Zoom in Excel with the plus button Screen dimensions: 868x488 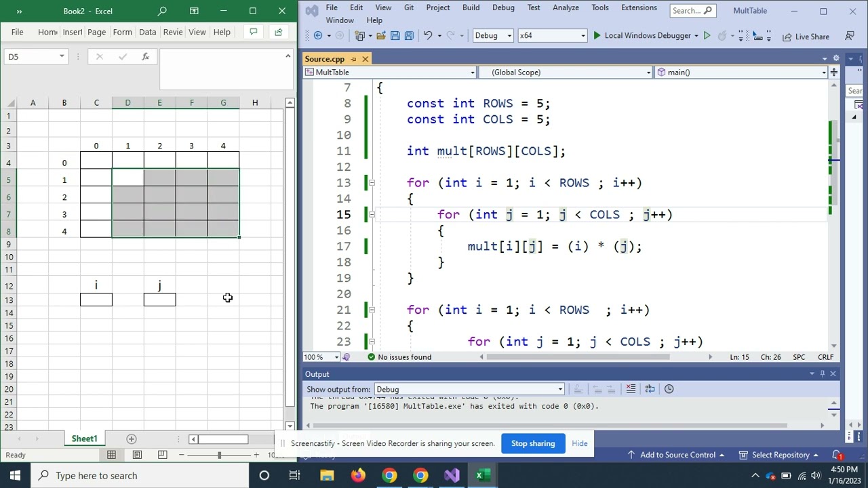point(256,455)
